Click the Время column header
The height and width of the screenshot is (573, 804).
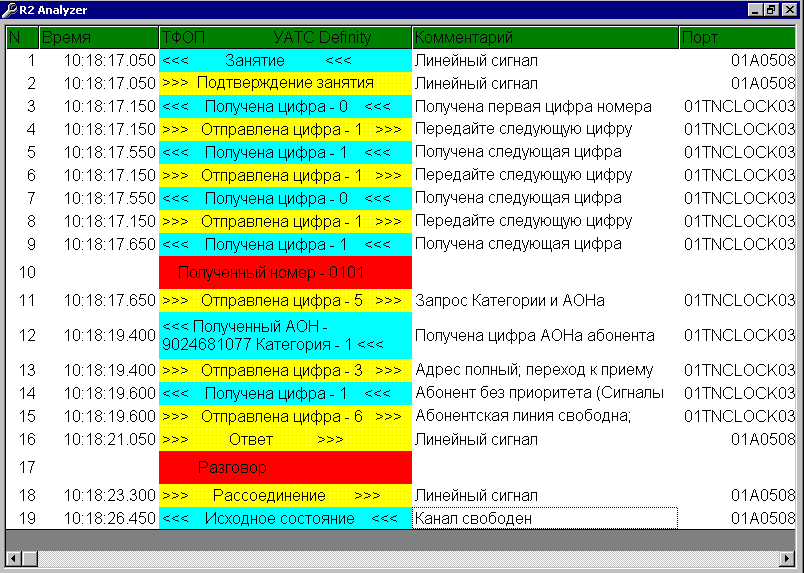click(x=99, y=37)
